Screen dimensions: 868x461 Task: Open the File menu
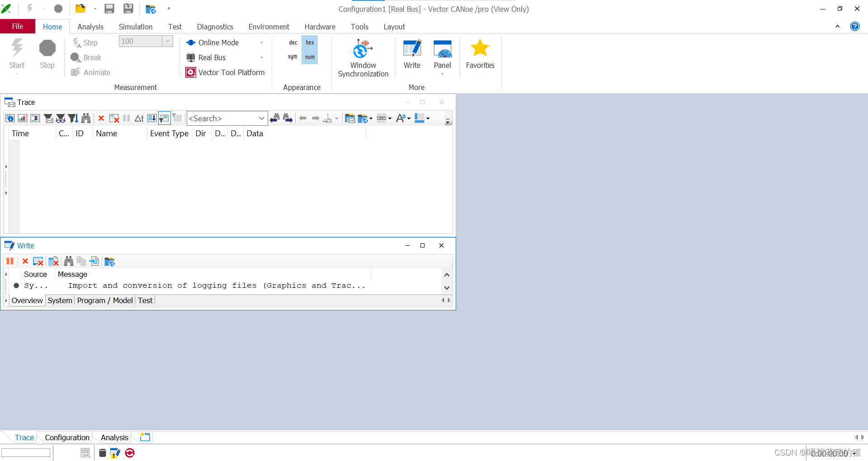click(18, 26)
